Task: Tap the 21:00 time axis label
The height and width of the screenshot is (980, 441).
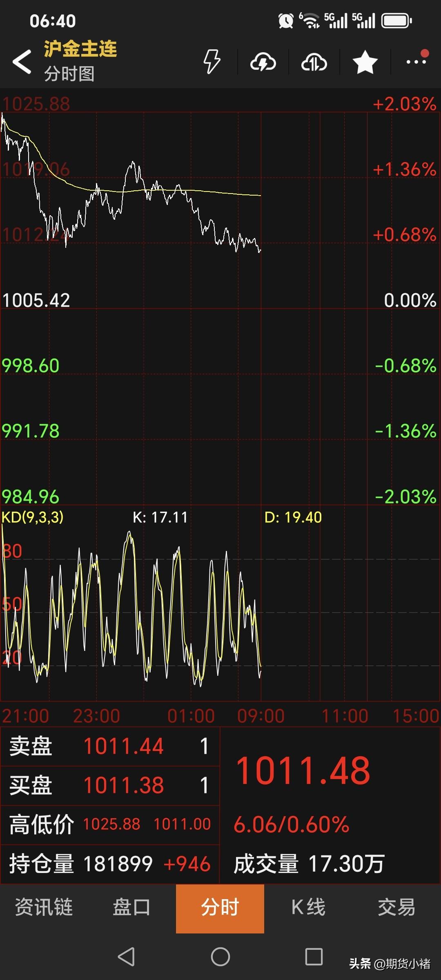Action: (x=25, y=716)
